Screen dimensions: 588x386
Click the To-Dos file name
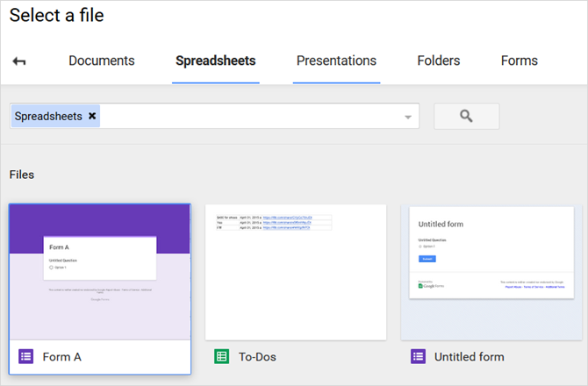coord(257,357)
